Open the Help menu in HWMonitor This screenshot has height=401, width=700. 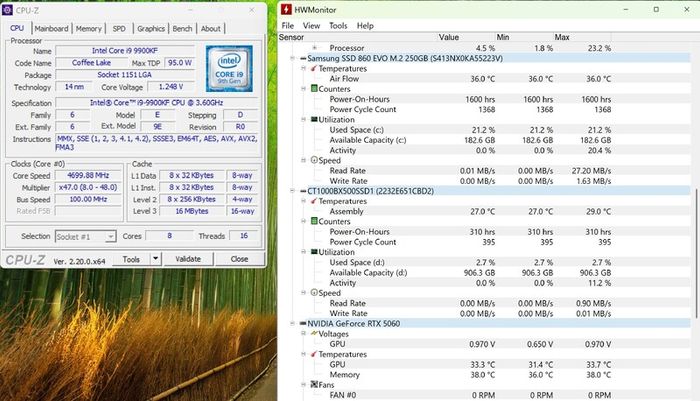pyautogui.click(x=365, y=25)
